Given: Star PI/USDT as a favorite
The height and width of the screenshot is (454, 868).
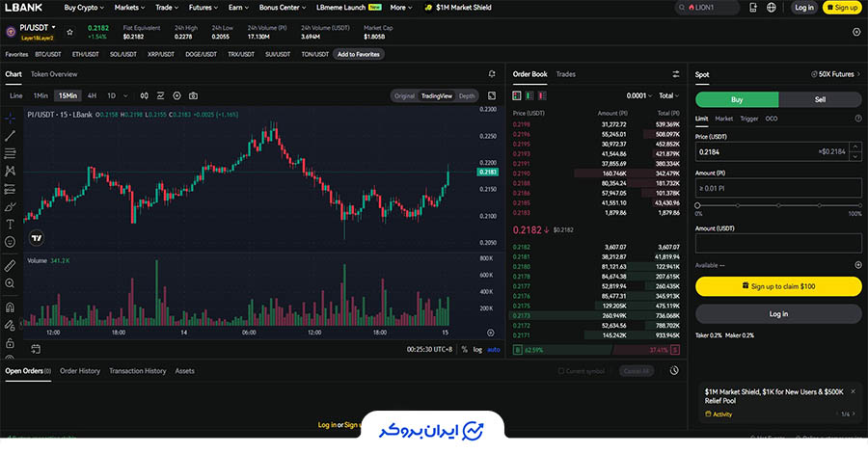Looking at the screenshot, I should point(69,32).
